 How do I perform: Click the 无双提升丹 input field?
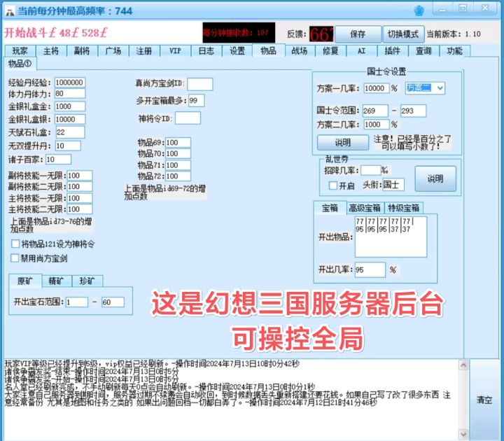pos(68,146)
